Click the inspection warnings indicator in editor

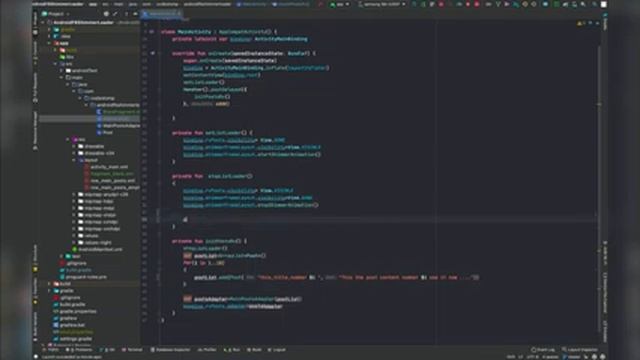click(581, 24)
